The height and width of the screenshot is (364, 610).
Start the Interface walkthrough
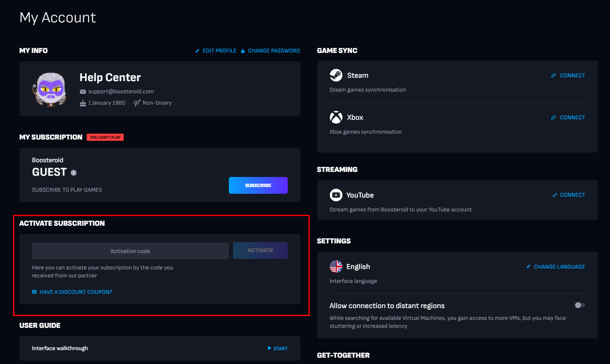278,348
